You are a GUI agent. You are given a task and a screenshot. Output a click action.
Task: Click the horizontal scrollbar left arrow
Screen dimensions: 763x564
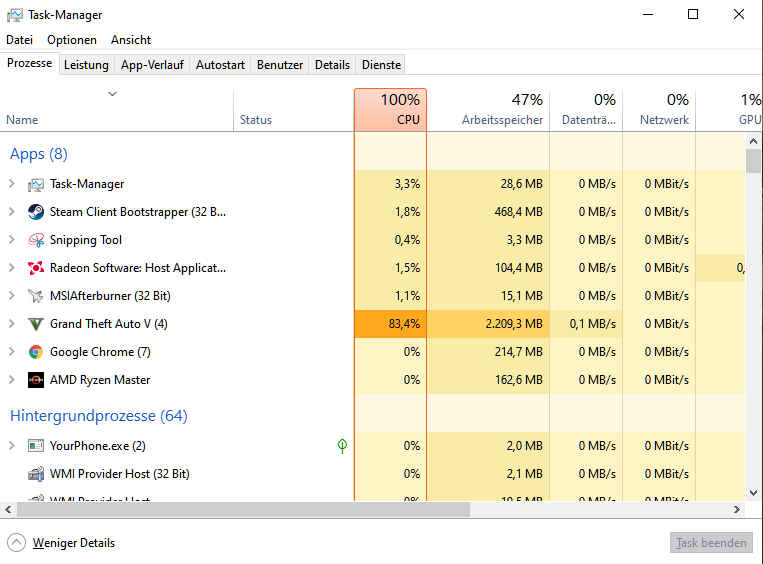[x=8, y=509]
